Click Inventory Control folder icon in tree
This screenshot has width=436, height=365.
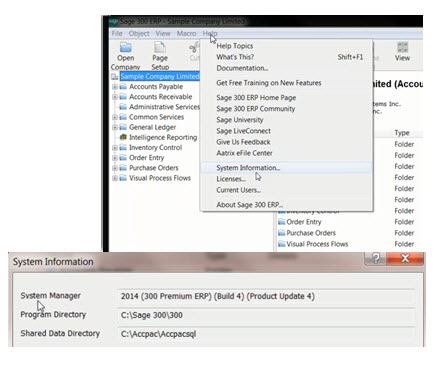(123, 147)
